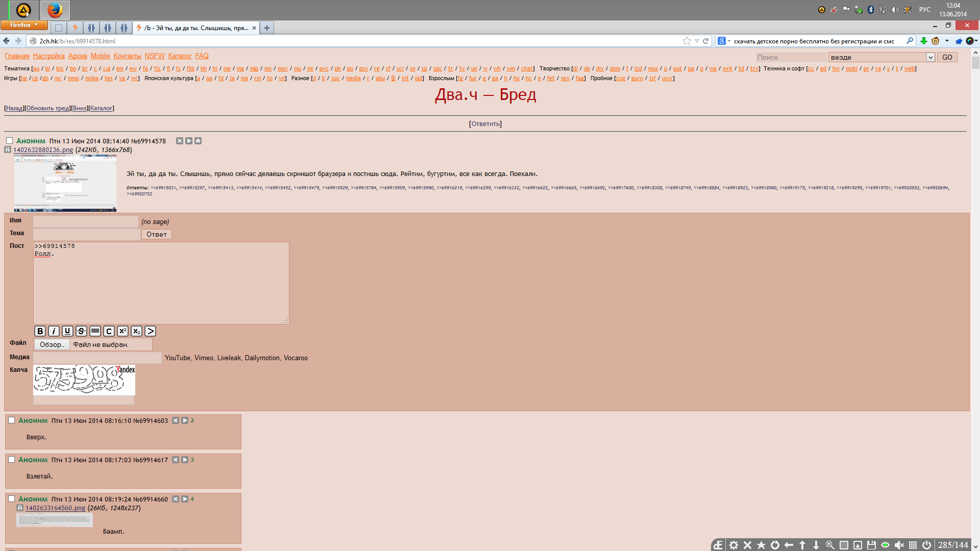Click the save (floppy disk) icon in bottom panel
The image size is (980, 551).
coord(871,545)
